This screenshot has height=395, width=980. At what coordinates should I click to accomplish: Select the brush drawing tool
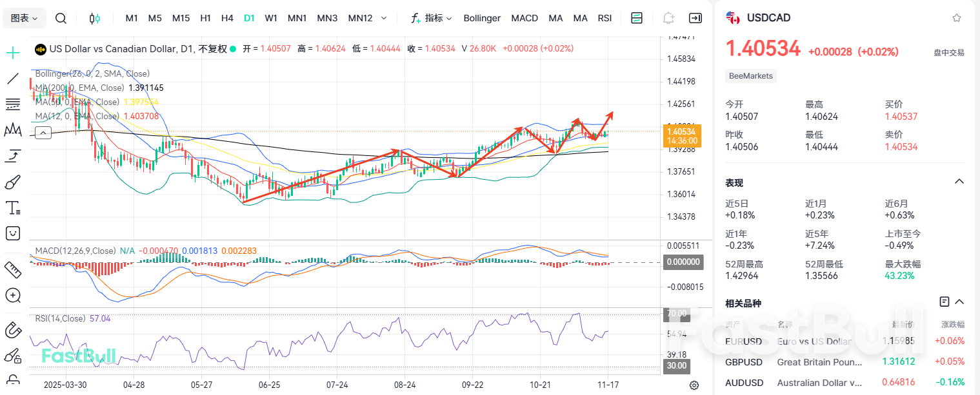coord(12,181)
